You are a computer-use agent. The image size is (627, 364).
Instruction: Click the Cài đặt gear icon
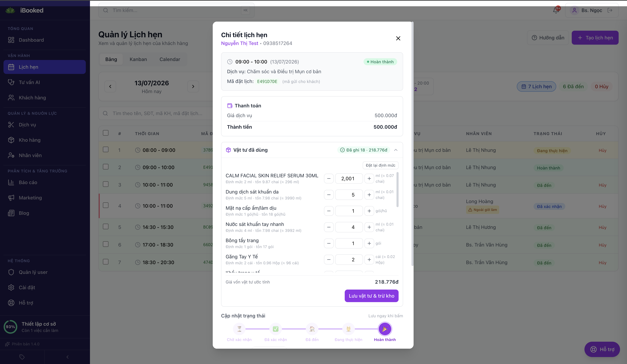tap(11, 287)
